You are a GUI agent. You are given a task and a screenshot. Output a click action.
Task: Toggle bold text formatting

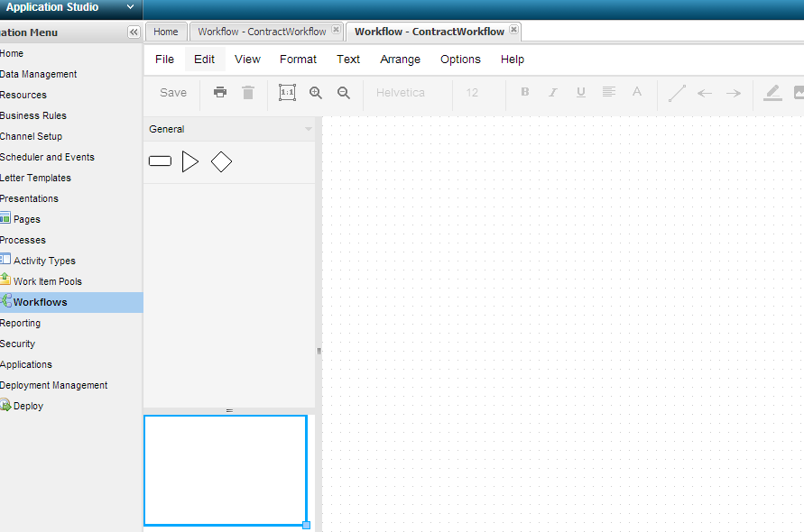[x=525, y=92]
